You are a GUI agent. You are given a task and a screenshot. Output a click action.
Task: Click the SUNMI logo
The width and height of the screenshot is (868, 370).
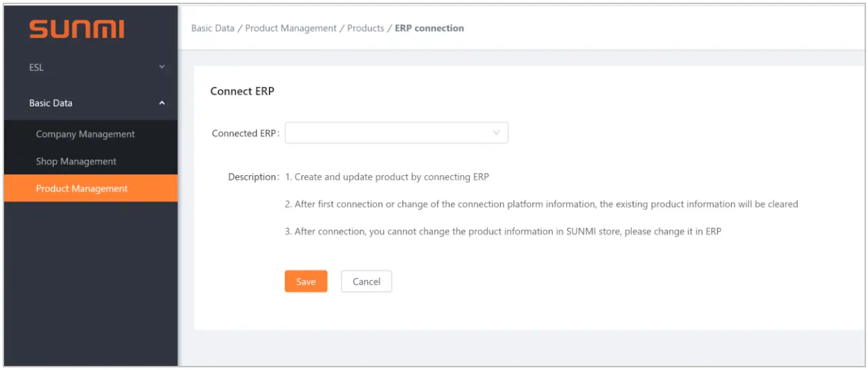click(x=77, y=29)
